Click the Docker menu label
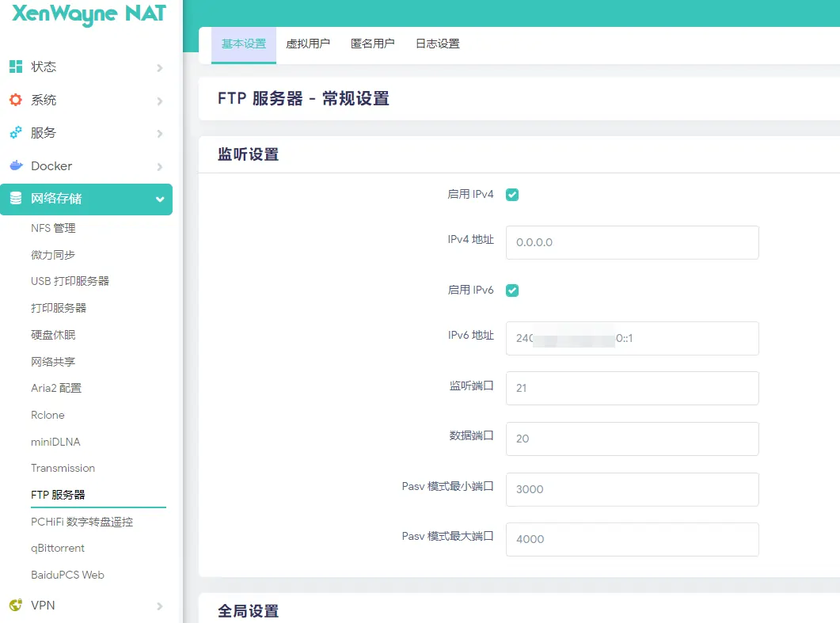 [51, 166]
